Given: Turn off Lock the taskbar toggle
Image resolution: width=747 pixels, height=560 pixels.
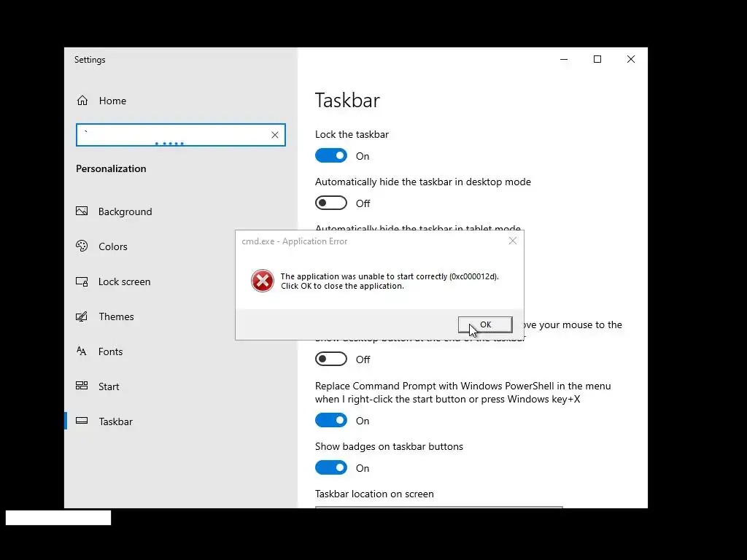Looking at the screenshot, I should pos(331,156).
